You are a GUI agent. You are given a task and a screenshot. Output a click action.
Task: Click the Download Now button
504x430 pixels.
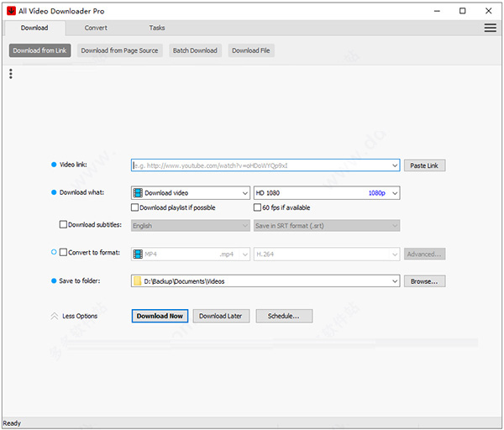160,316
